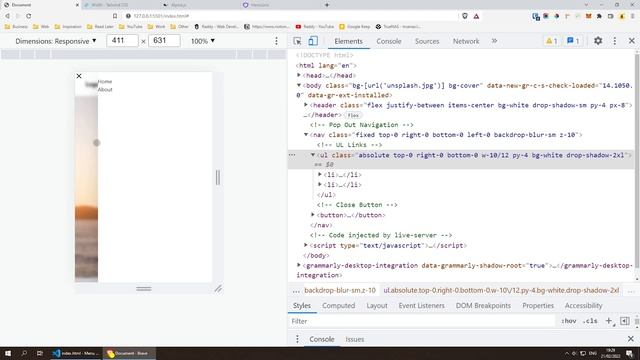Click the viewport height field 631

pos(164,41)
